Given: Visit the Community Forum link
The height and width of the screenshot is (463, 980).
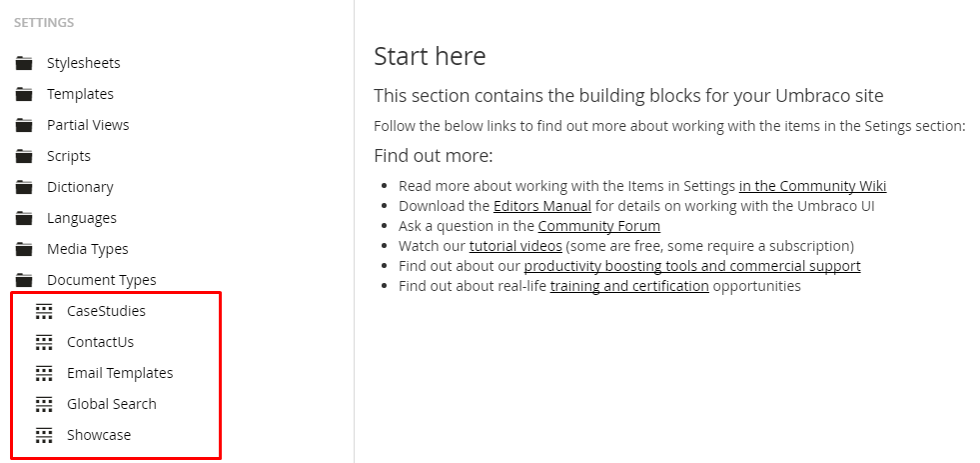Looking at the screenshot, I should pos(598,226).
